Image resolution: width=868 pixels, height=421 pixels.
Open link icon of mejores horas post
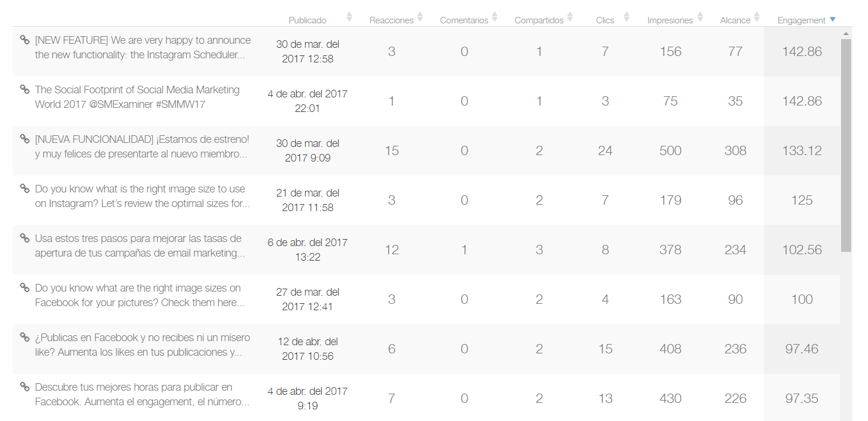click(x=25, y=387)
